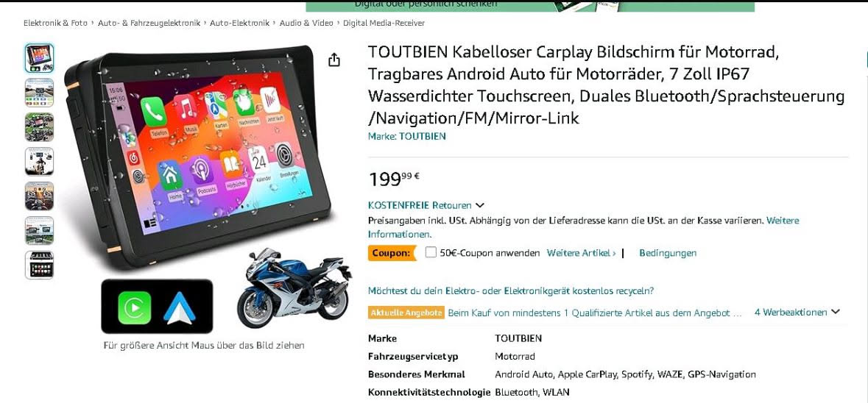Select the first product thumbnail
Image resolution: width=868 pixels, height=403 pixels.
(x=39, y=58)
